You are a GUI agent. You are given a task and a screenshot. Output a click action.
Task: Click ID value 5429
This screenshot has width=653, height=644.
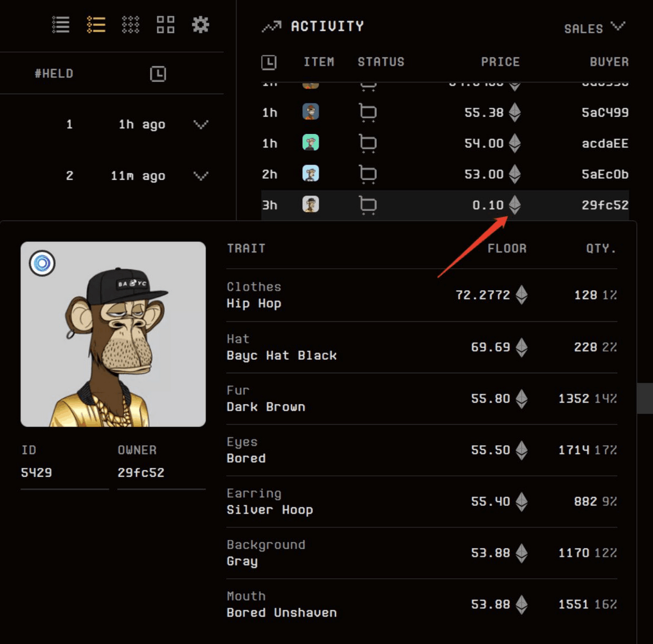(36, 472)
